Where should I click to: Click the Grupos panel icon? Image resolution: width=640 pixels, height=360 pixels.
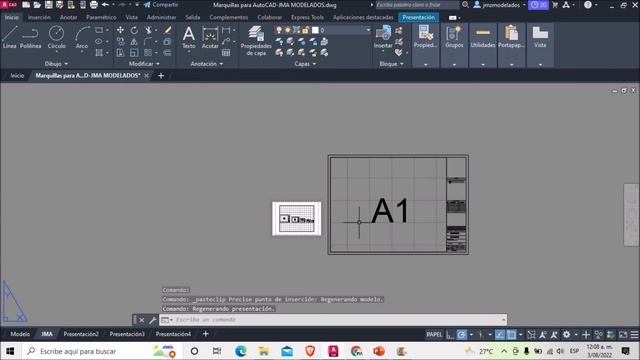tap(454, 37)
